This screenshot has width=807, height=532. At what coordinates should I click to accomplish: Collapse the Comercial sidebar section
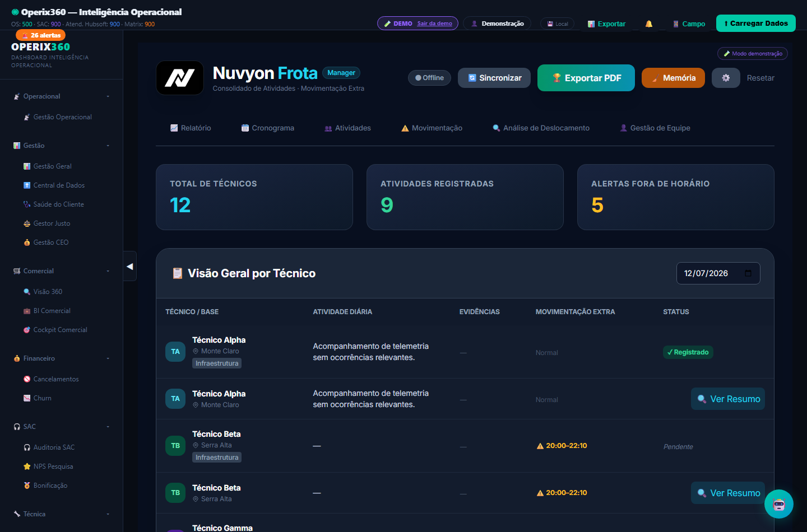pos(62,271)
